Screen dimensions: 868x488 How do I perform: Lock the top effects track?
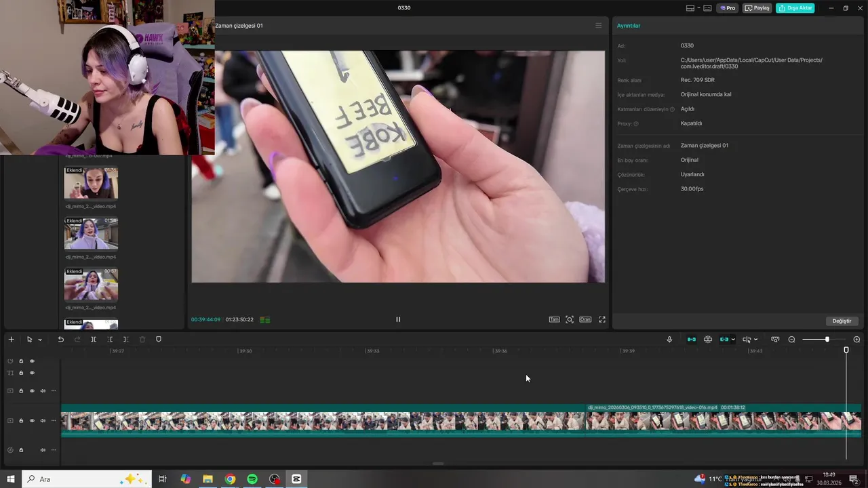pos(21,361)
